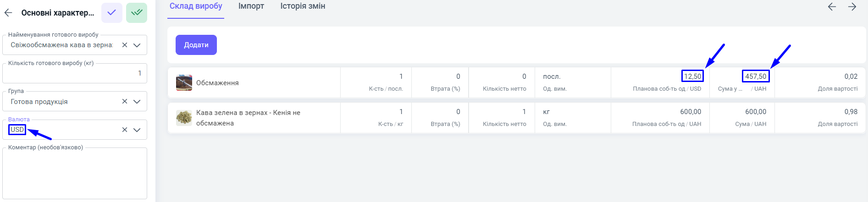Click the Коментар text area
868x202 pixels.
pos(74,174)
